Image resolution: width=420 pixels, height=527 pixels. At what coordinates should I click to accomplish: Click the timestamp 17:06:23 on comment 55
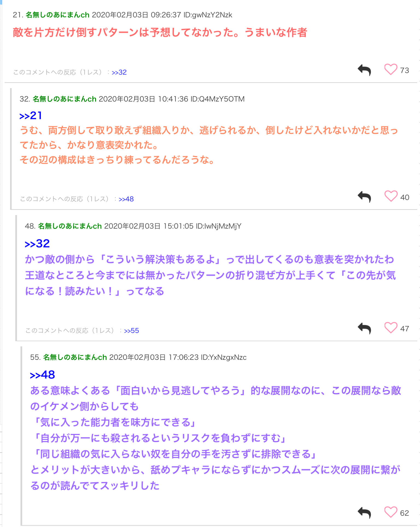(x=183, y=357)
